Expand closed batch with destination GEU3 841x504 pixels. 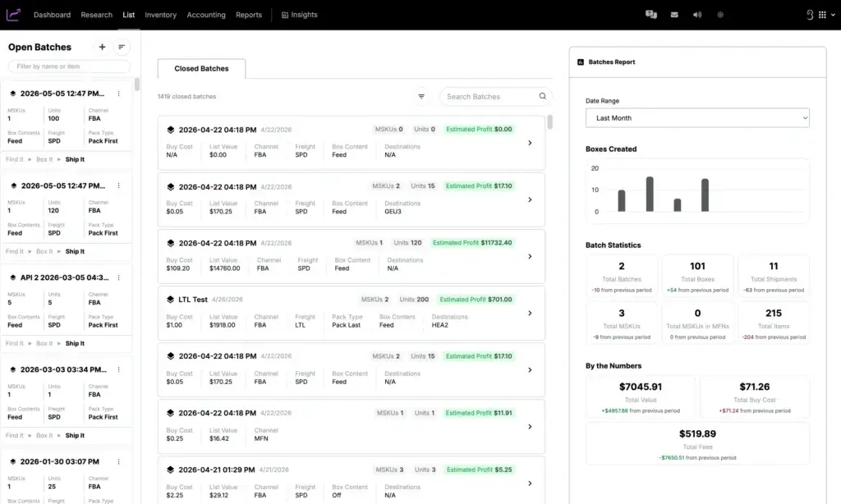pyautogui.click(x=530, y=199)
